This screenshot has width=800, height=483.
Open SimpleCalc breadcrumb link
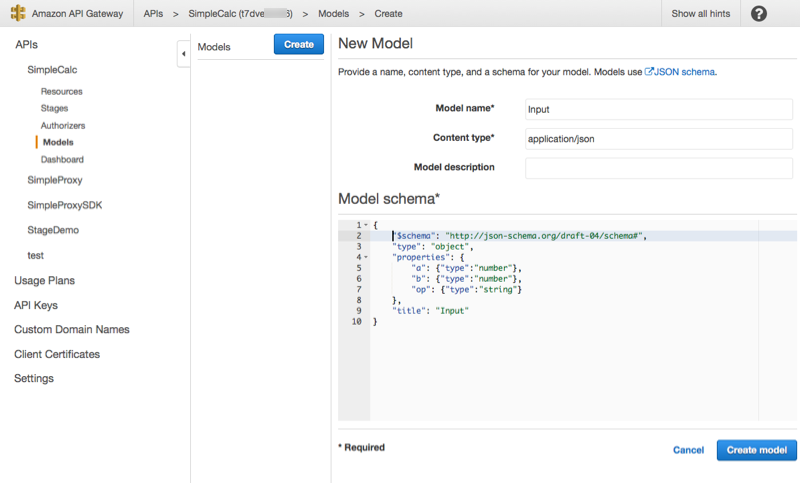tap(240, 14)
